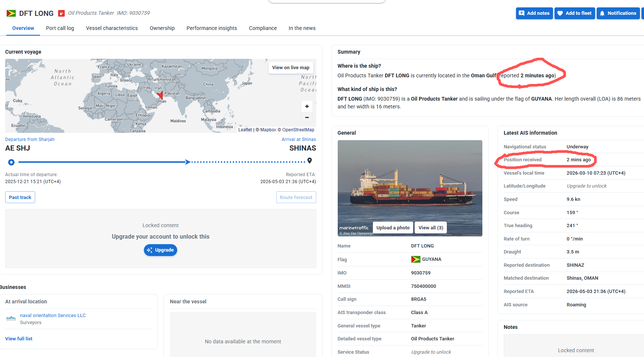
Task: Open the Arrival at Shinas link
Action: tap(299, 139)
